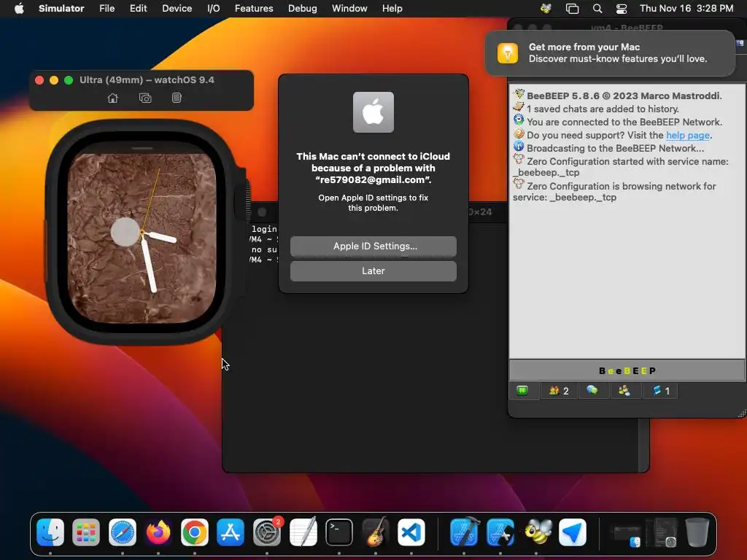Open Spotlight search in the menu bar
Viewport: 747px width, 560px height.
tap(597, 9)
